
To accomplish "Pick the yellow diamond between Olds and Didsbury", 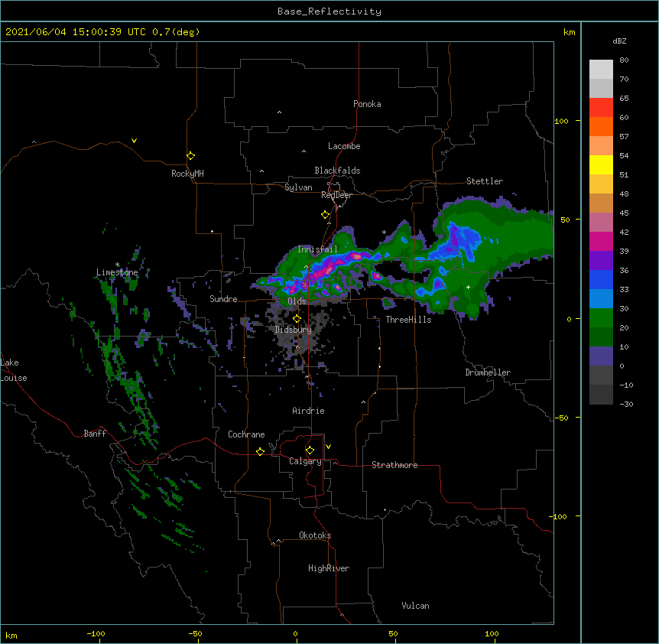I will [x=297, y=318].
